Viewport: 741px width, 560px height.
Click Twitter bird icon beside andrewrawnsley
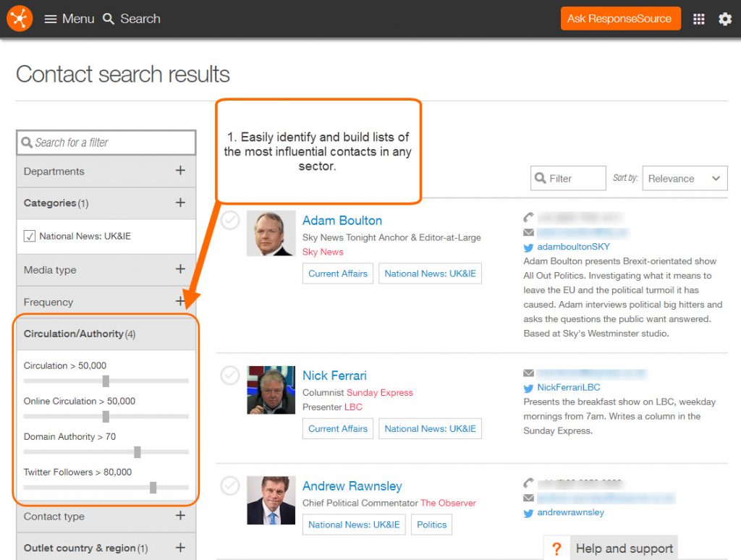[x=528, y=513]
